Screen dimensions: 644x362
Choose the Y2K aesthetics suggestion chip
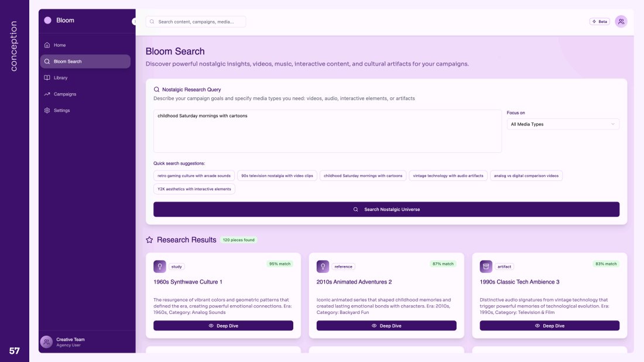[x=194, y=189]
